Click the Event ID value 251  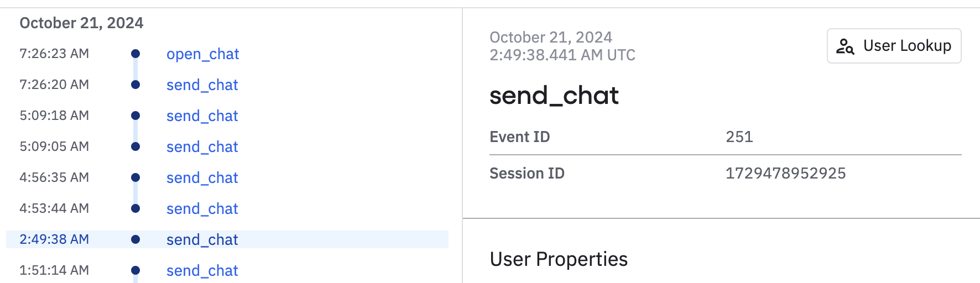(x=739, y=137)
